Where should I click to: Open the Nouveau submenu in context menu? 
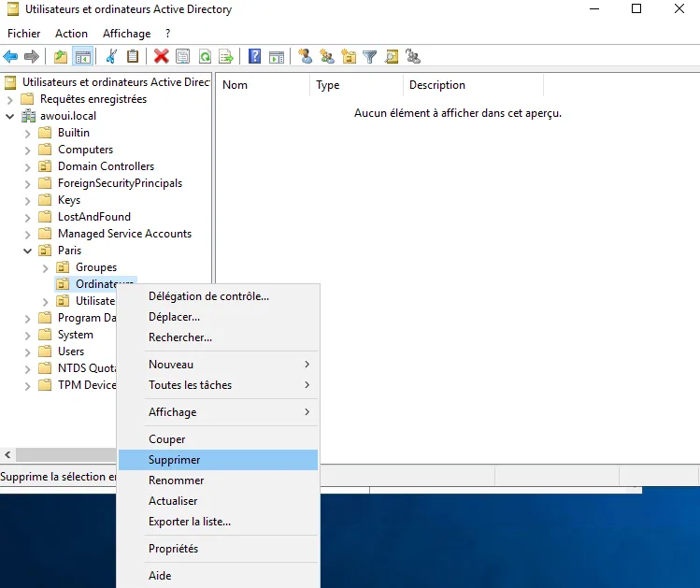(219, 365)
